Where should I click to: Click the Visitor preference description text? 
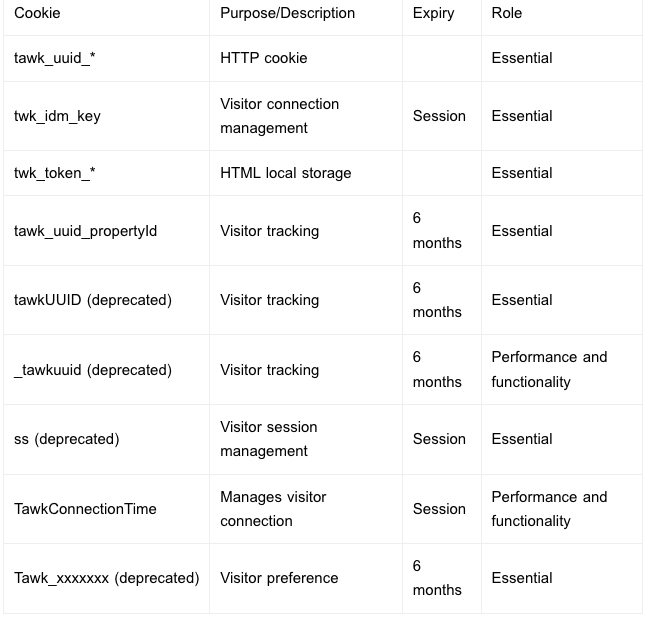pos(279,578)
